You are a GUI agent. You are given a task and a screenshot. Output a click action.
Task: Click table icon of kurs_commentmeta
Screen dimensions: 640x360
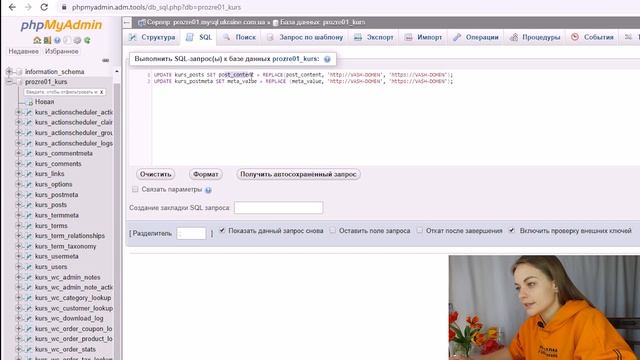tap(29, 153)
